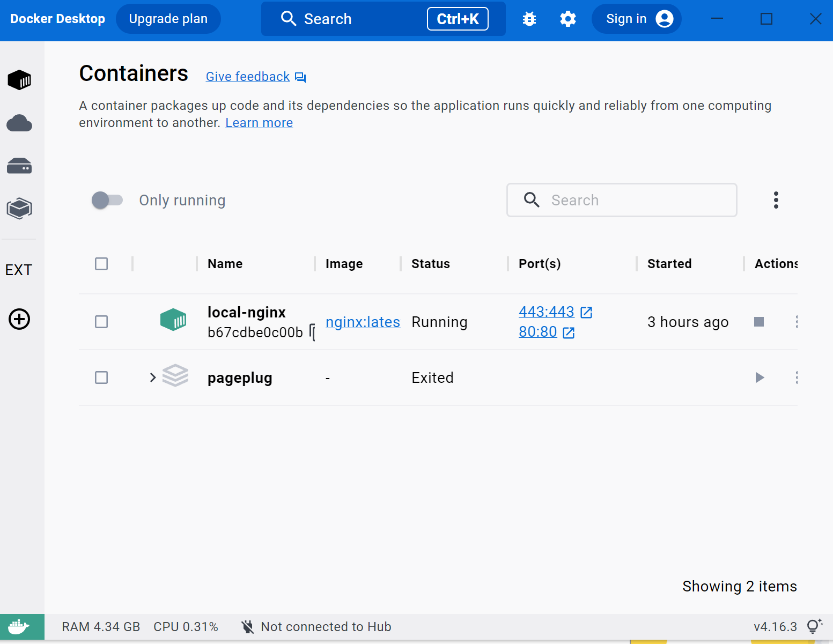Open Volumes view in sidebar
Viewport: 833px width, 644px height.
click(19, 166)
